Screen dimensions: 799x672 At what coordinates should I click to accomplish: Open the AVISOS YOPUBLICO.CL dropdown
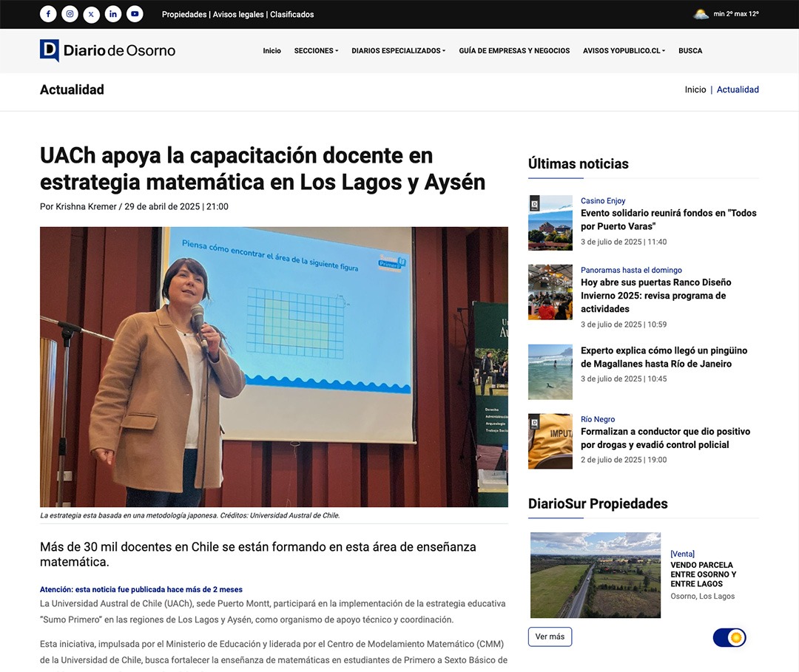[x=624, y=51]
